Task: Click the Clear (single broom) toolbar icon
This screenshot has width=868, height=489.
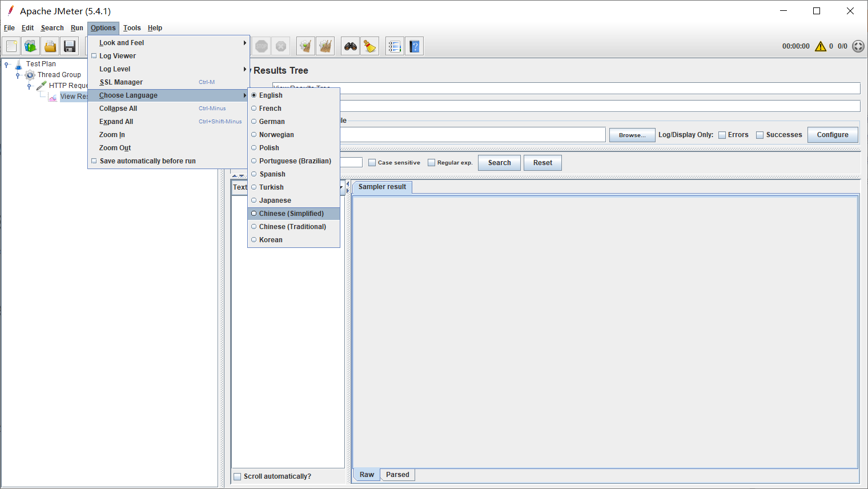Action: [306, 46]
